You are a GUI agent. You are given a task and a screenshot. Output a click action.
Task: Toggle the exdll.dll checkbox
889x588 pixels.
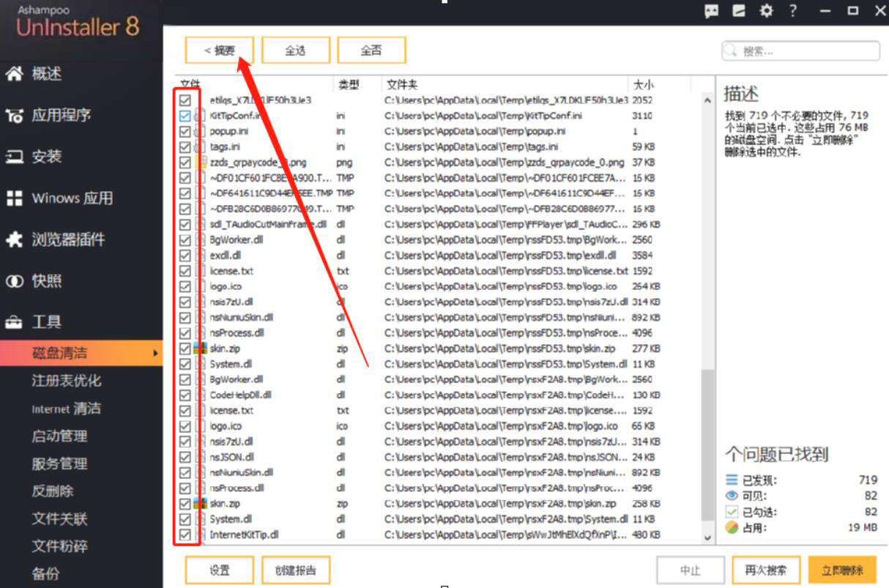tap(185, 256)
